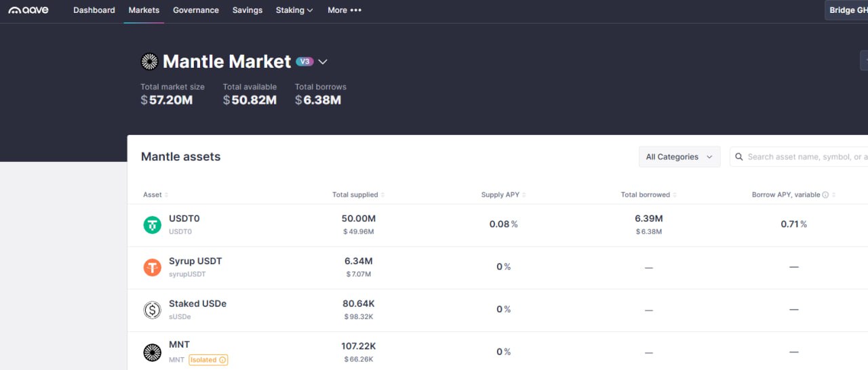Open the Staking dropdown menu
This screenshot has height=370, width=868.
click(x=294, y=10)
